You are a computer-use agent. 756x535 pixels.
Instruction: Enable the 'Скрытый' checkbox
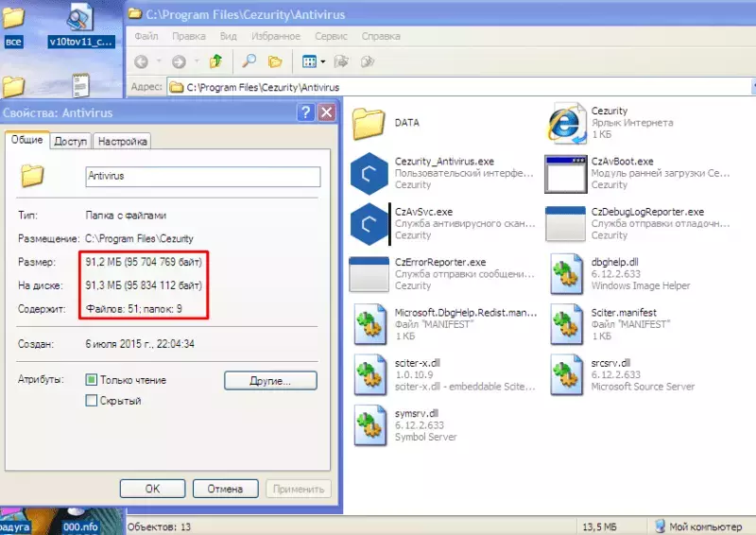click(x=91, y=401)
